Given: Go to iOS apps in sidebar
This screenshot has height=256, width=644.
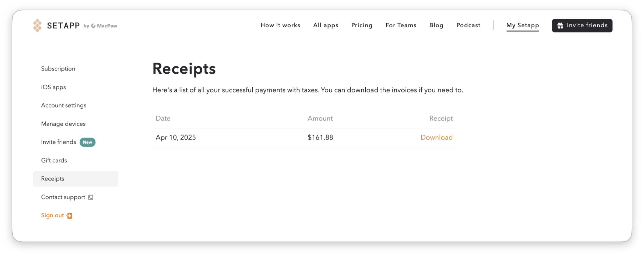Looking at the screenshot, I should [x=53, y=87].
